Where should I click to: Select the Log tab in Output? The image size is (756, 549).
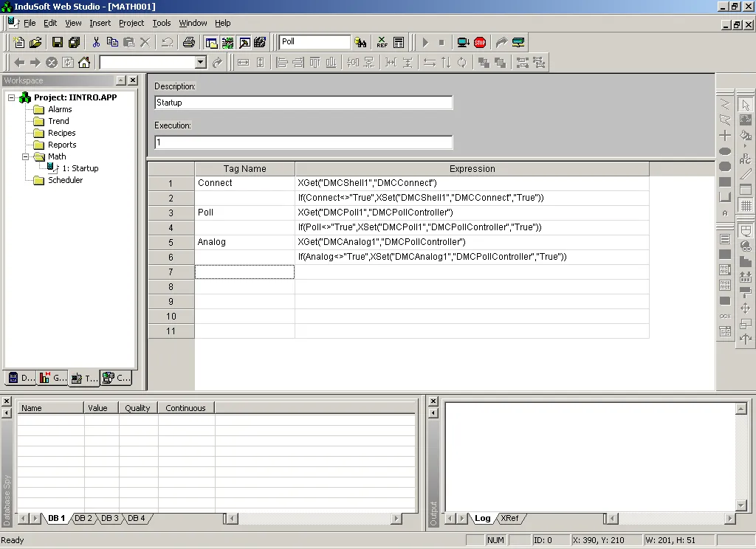click(482, 518)
